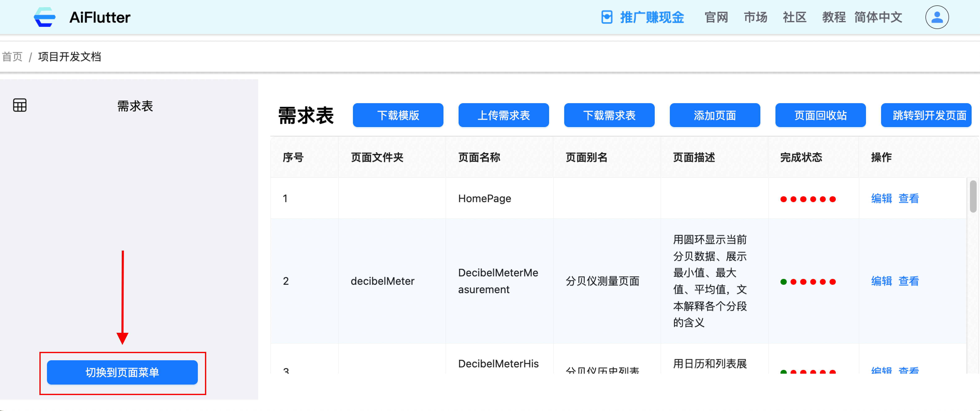Screen dimensions: 980x411
Task: Open the 页面回收站 button
Action: [820, 115]
